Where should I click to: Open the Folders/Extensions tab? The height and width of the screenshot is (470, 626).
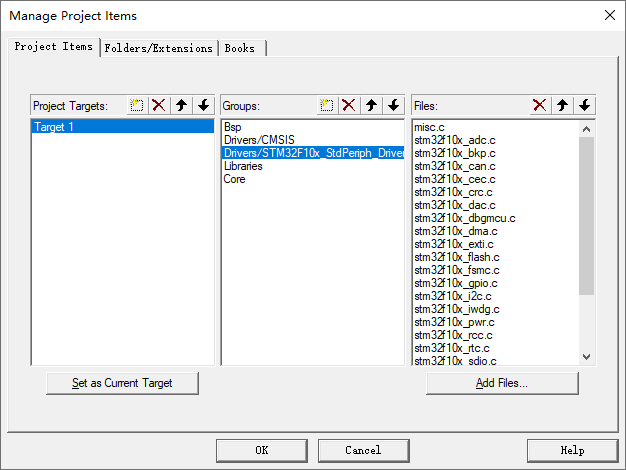click(158, 48)
